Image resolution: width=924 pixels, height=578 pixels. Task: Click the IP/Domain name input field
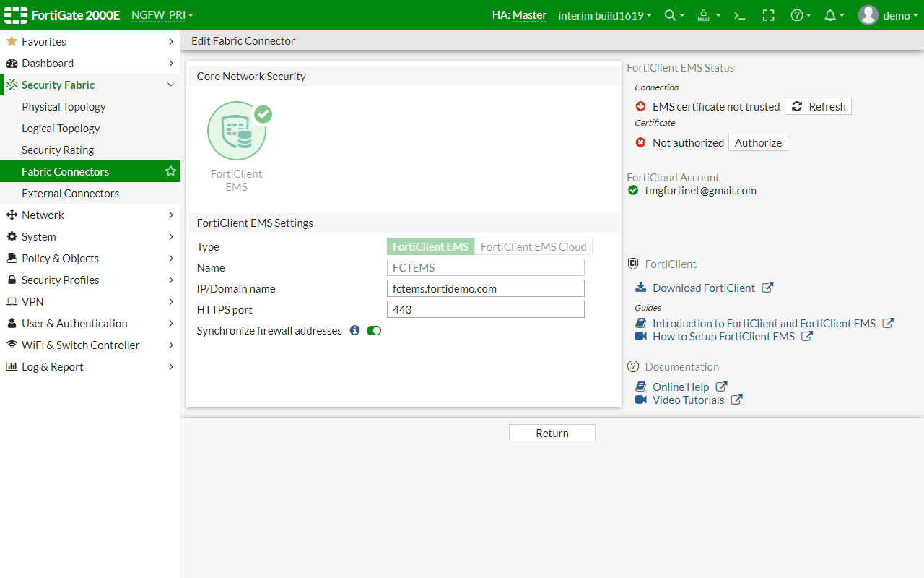pos(485,288)
